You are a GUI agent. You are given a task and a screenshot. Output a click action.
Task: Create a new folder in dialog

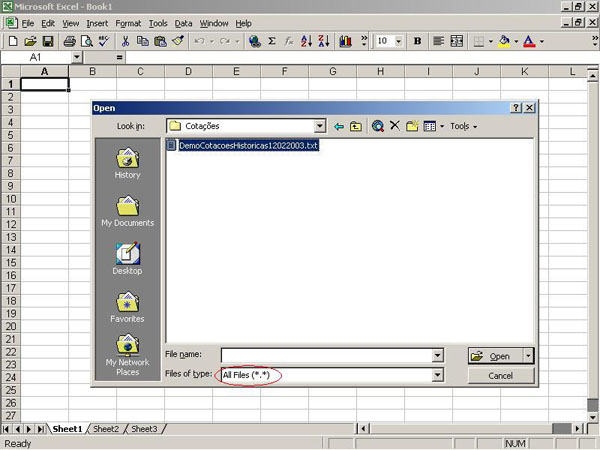click(411, 126)
